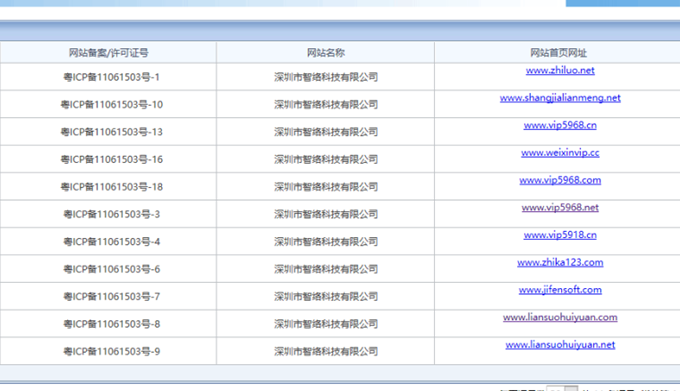Image resolution: width=680 pixels, height=391 pixels.
Task: Open the www.zhika123.com link
Action: coord(560,262)
